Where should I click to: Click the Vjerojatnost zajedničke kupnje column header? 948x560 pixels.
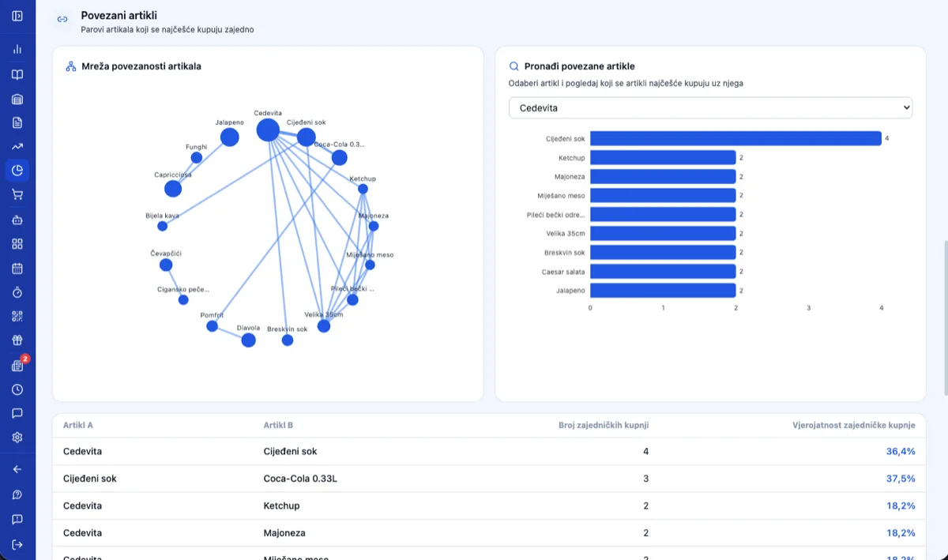[x=854, y=425]
